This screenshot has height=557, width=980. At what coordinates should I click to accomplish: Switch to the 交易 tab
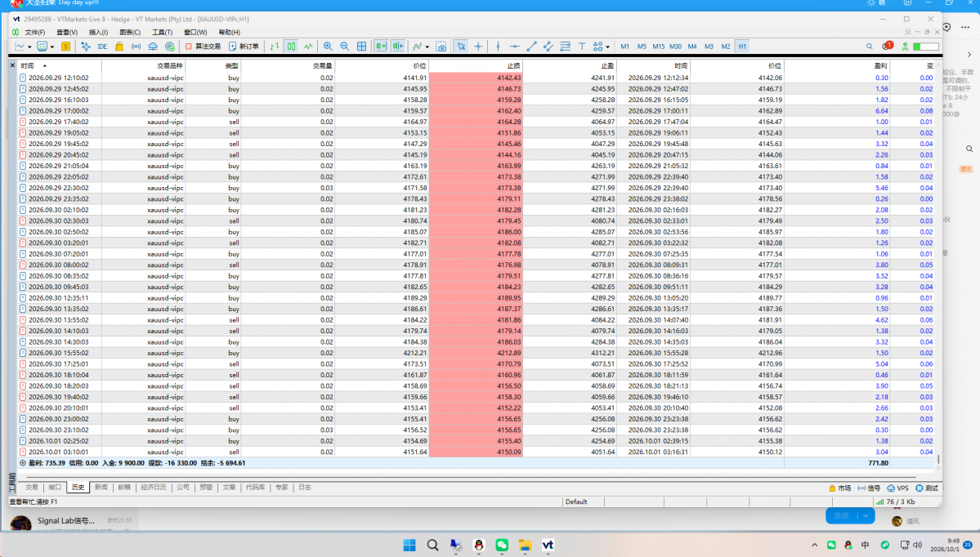(31, 487)
